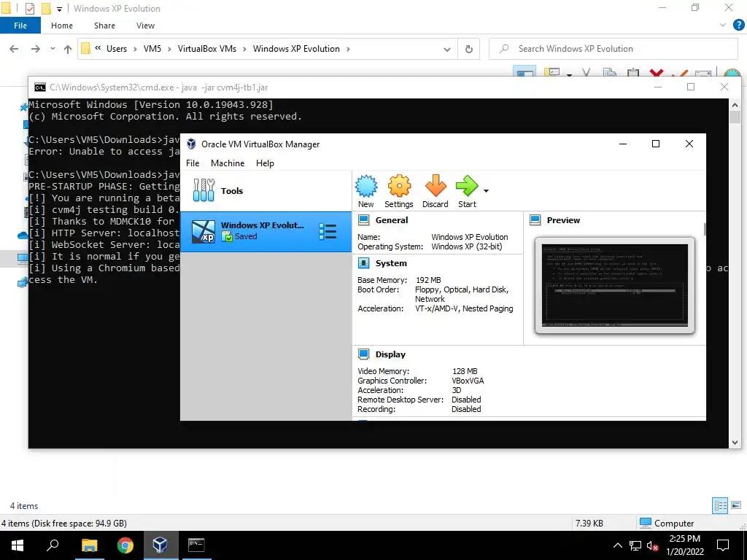
Task: Click quick access New folder icon
Action: coord(46,9)
